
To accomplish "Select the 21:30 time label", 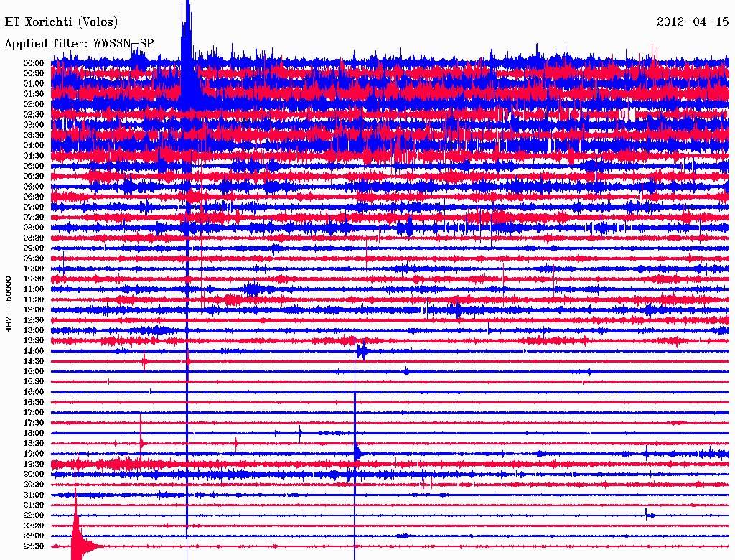I will (x=34, y=505).
